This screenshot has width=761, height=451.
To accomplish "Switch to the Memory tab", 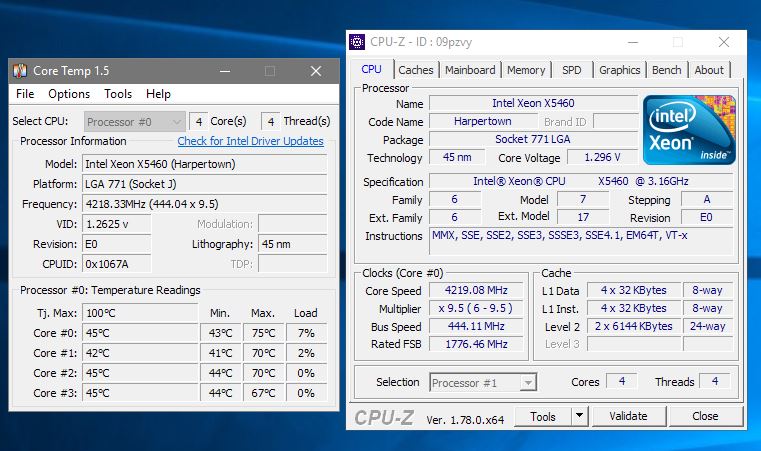I will coord(526,70).
